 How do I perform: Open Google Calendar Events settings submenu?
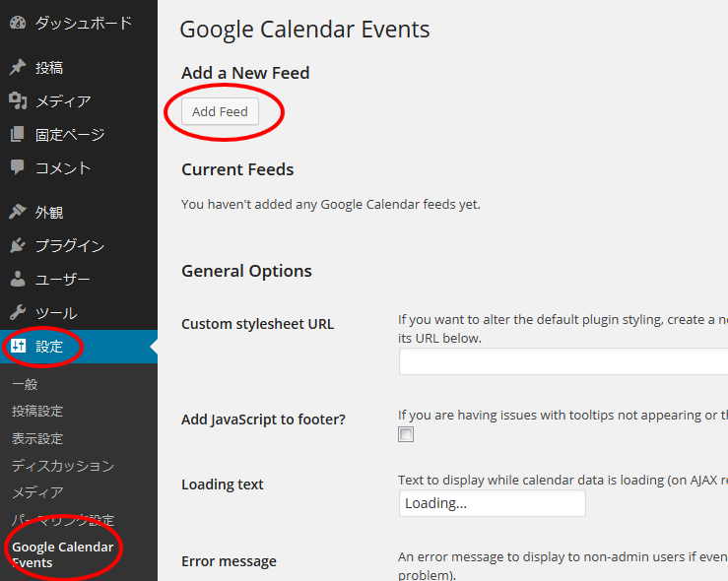click(x=62, y=554)
